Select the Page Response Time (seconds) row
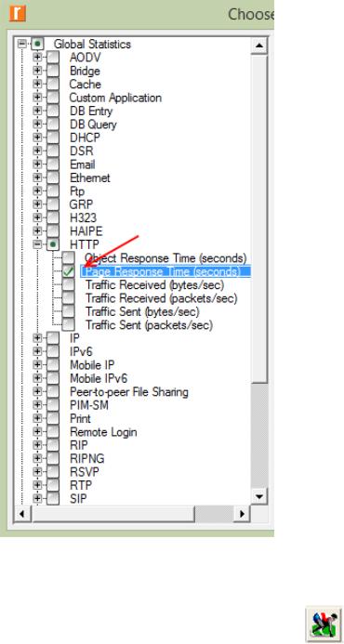 165,271
